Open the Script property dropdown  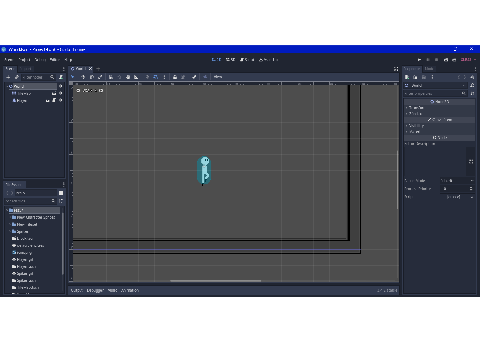(457, 197)
